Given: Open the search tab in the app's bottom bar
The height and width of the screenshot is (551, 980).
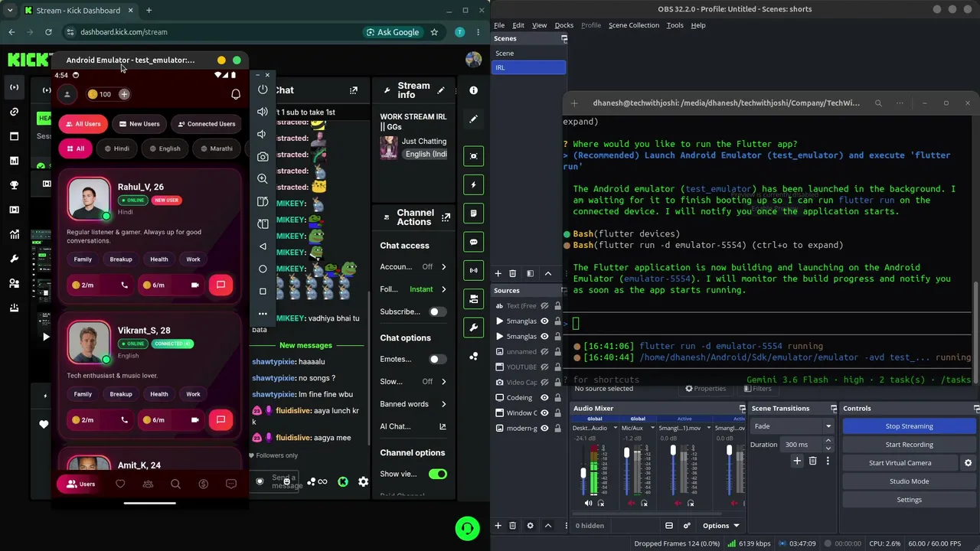Looking at the screenshot, I should (x=175, y=484).
